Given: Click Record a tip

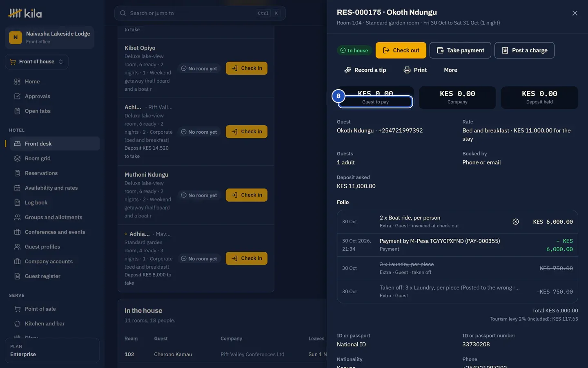Looking at the screenshot, I should click(365, 70).
